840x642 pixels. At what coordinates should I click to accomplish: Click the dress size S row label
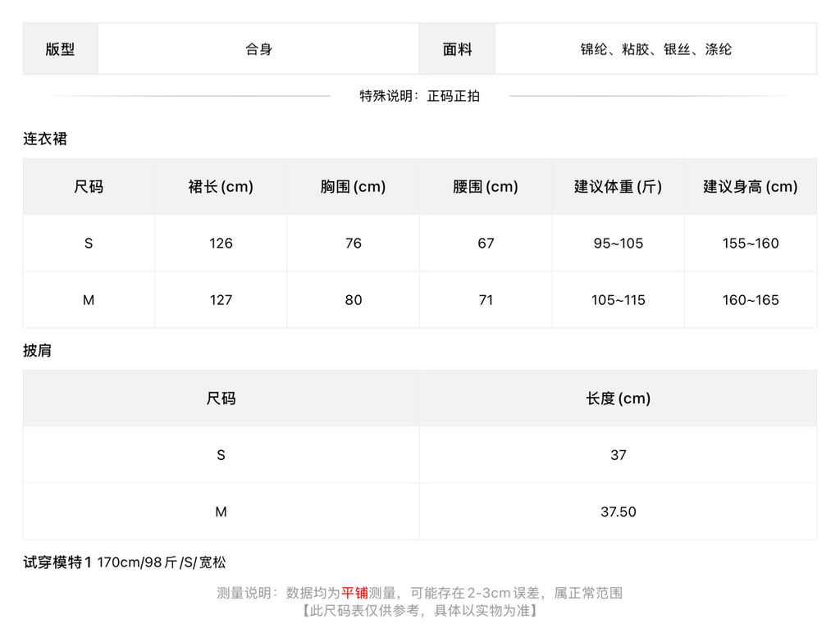pos(89,243)
